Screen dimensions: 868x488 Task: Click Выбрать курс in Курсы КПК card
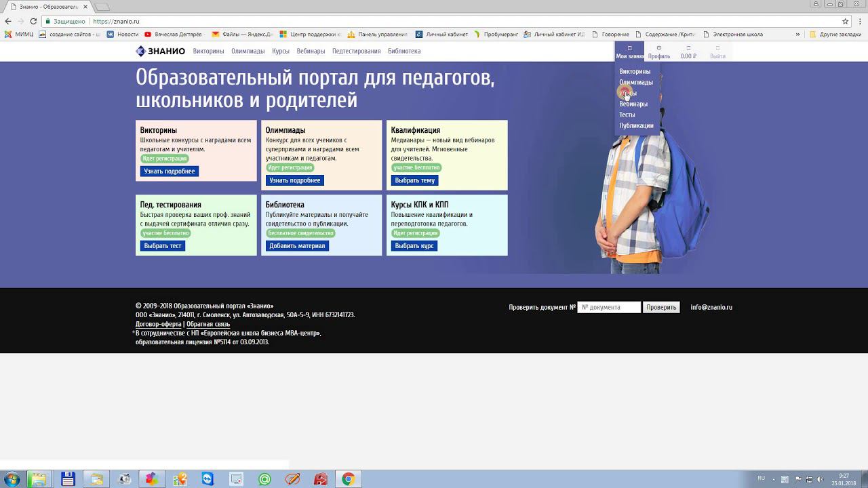point(414,246)
